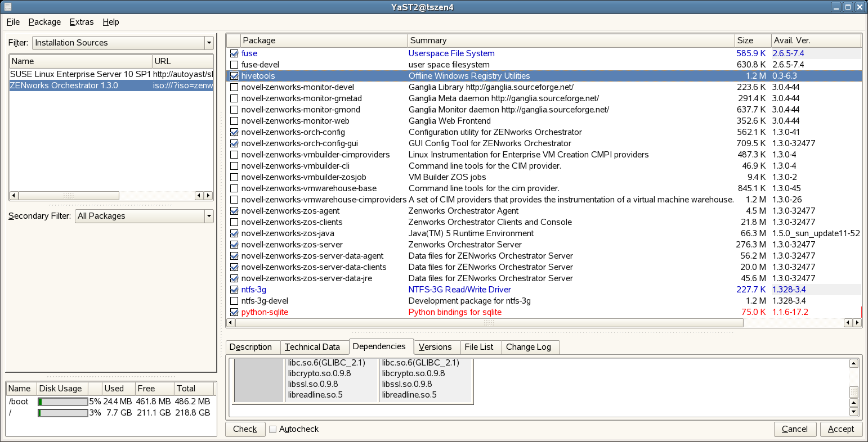Open the window menu icon in title bar
The width and height of the screenshot is (868, 442).
(6, 7)
